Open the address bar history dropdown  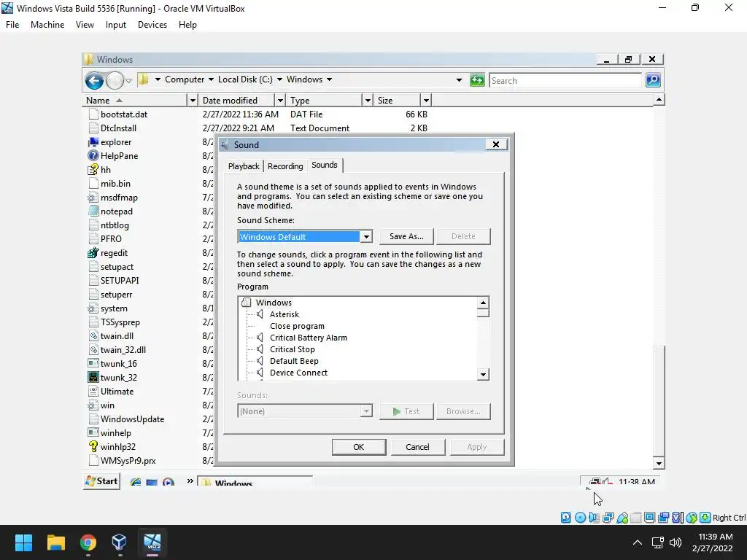tap(459, 80)
